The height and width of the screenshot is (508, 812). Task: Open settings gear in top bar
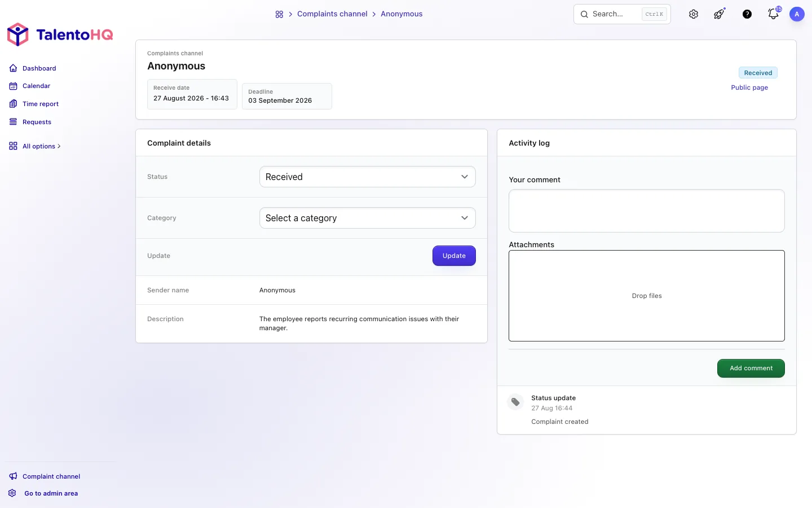(694, 14)
